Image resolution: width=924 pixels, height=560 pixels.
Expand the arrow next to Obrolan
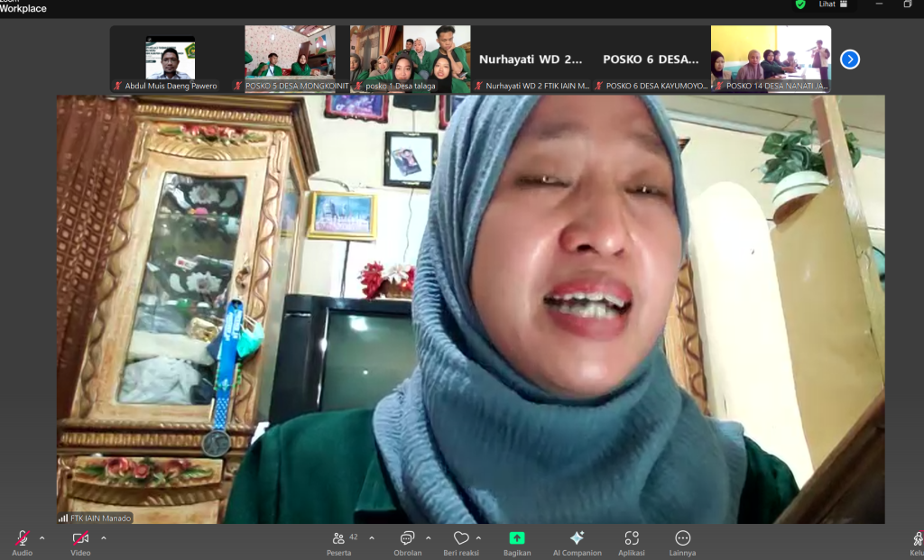click(428, 538)
